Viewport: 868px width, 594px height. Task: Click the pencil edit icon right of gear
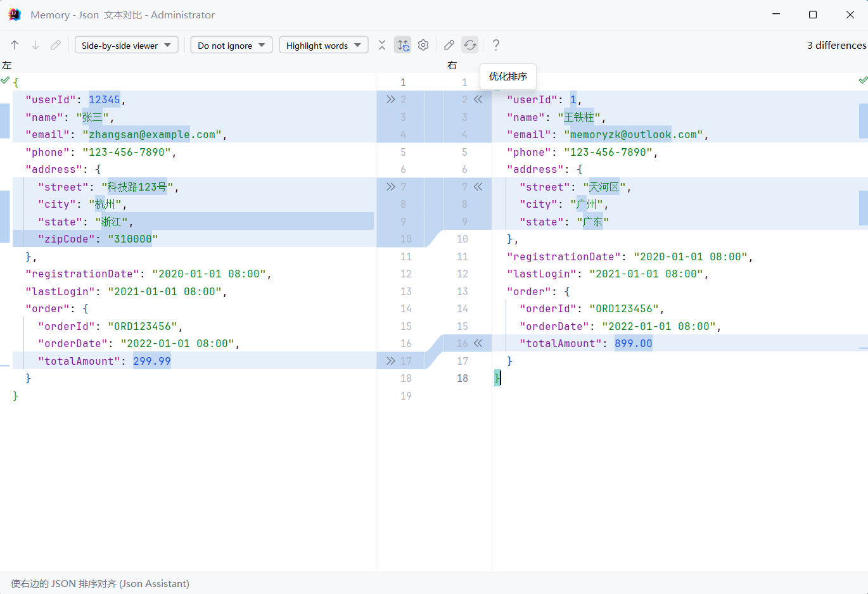[x=449, y=45]
